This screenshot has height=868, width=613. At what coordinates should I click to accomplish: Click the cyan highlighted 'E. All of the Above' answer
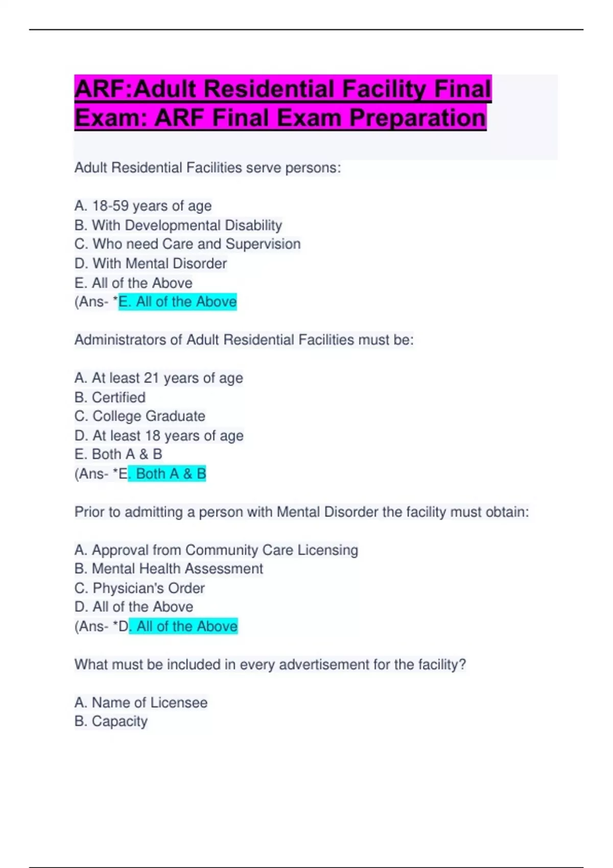(178, 302)
